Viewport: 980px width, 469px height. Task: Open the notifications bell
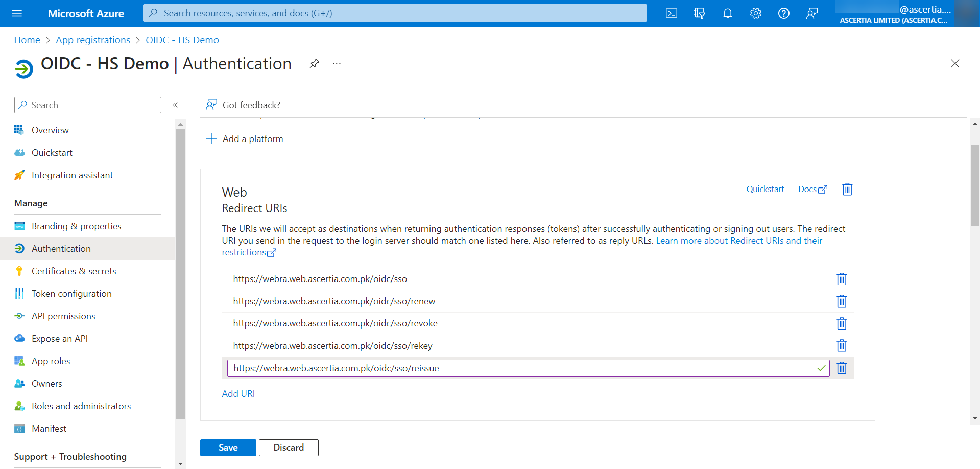(728, 13)
